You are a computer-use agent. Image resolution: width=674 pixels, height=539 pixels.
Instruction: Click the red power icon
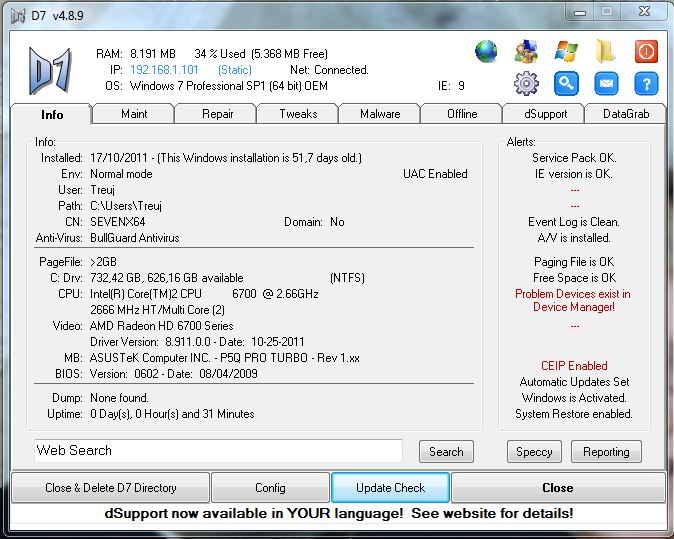click(x=646, y=52)
